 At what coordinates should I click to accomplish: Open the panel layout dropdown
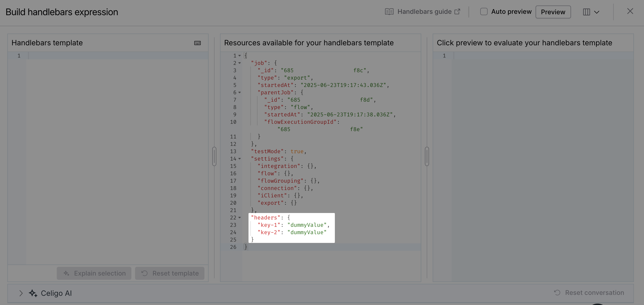[x=591, y=12]
